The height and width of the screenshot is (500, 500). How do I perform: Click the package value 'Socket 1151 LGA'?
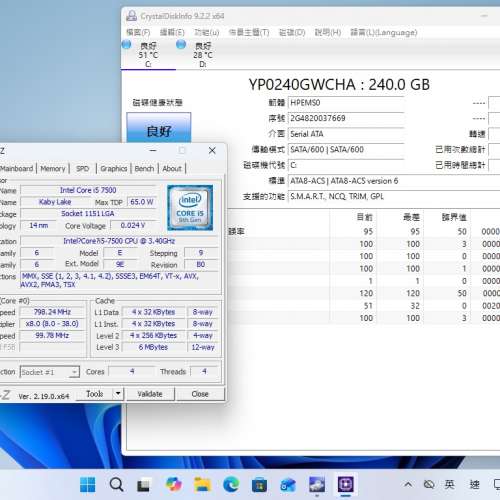[x=88, y=214]
